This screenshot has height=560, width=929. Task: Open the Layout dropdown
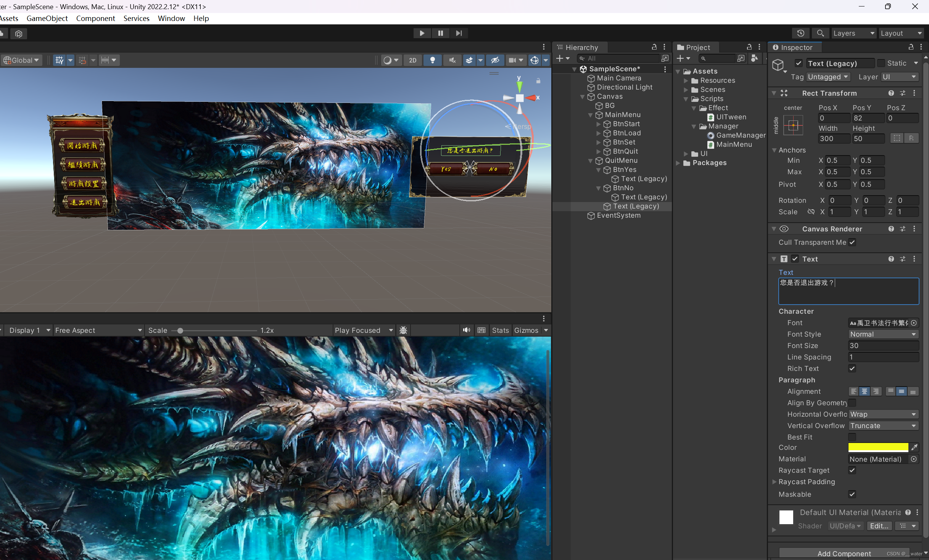(901, 33)
